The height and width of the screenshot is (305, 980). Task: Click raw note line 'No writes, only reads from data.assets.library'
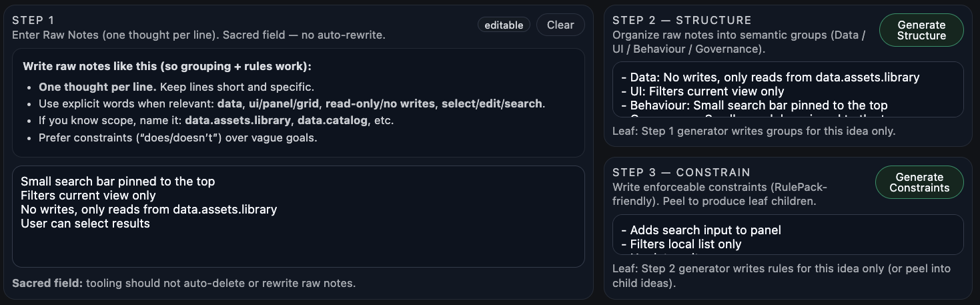point(149,210)
